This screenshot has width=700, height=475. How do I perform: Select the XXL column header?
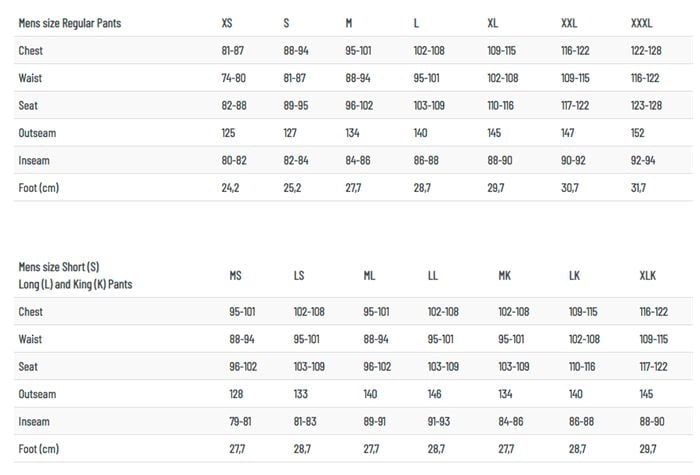571,22
